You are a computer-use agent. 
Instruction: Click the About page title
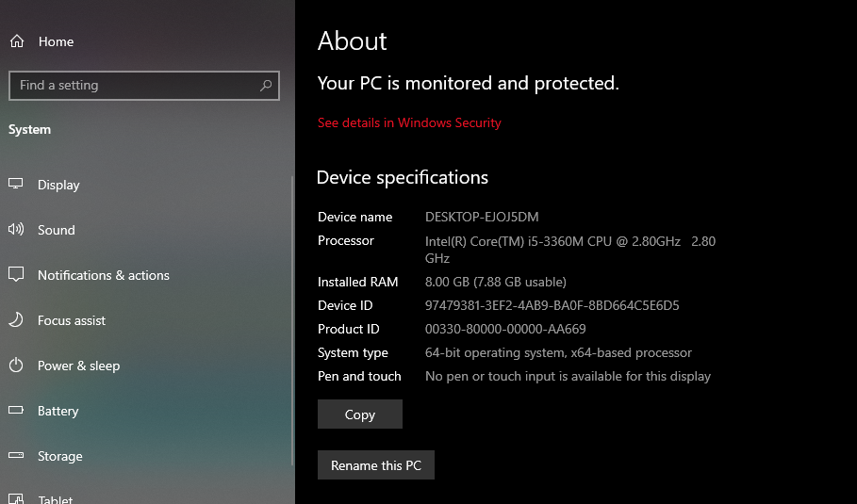(353, 41)
